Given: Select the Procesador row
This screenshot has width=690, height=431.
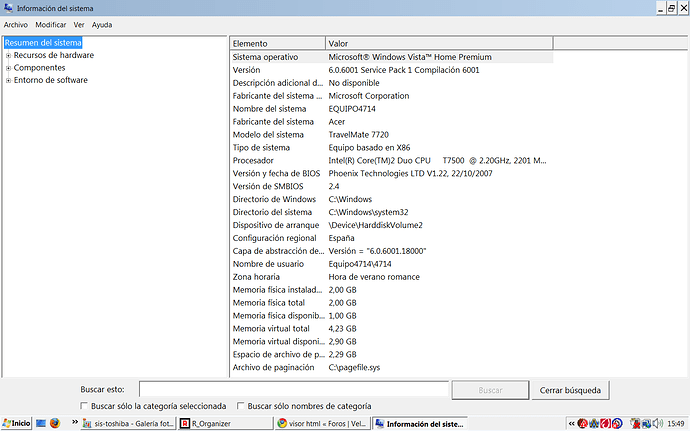Looking at the screenshot, I should [392, 160].
